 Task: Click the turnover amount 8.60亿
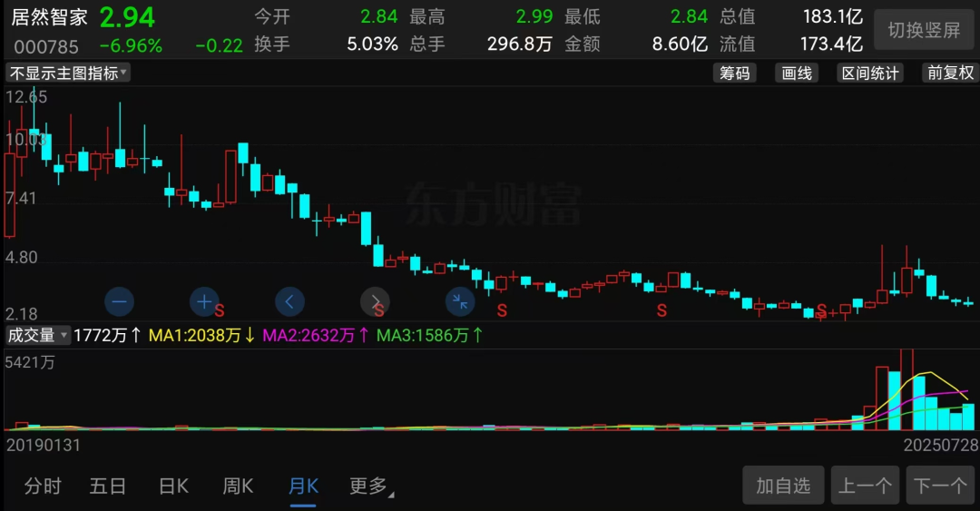click(680, 44)
